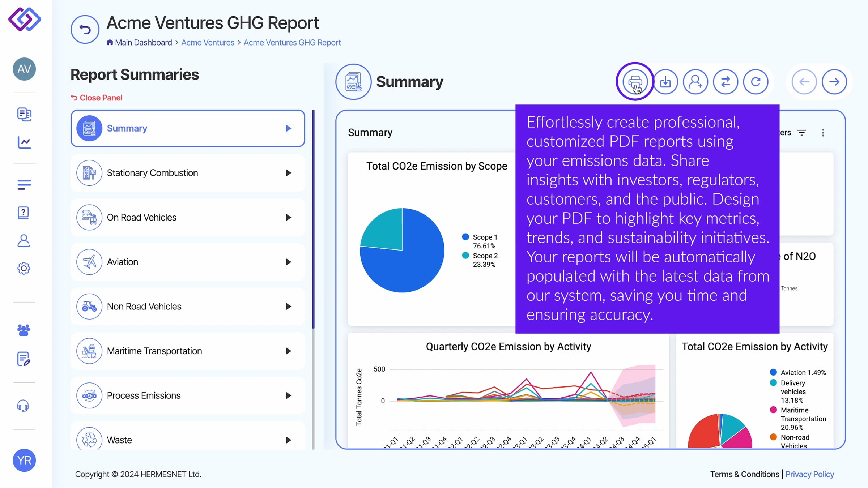Open analytics line chart sidebar icon
This screenshot has width=868, height=488.
tap(24, 142)
